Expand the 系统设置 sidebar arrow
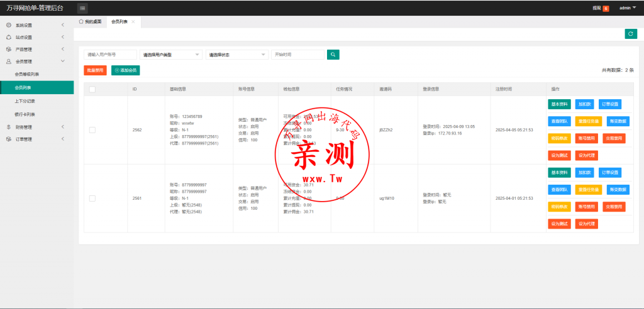 [63, 25]
